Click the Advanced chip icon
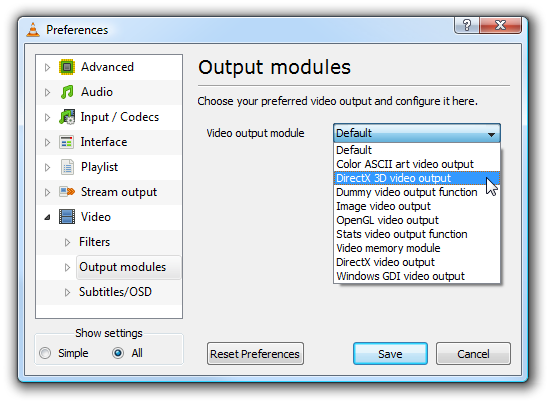Viewport: 548px width, 401px height. coord(67,67)
